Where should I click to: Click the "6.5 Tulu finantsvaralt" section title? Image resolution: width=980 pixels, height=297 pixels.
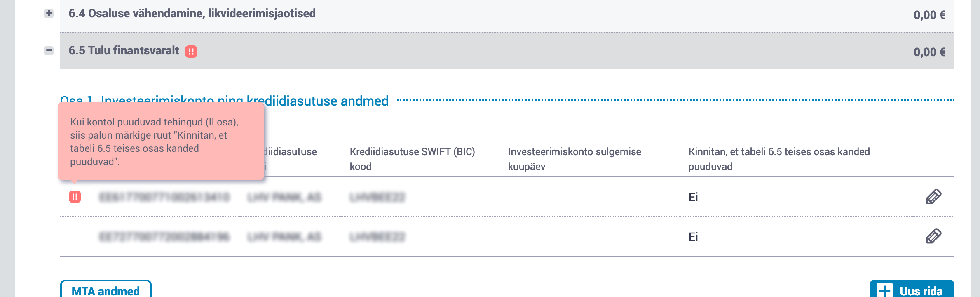click(x=124, y=51)
